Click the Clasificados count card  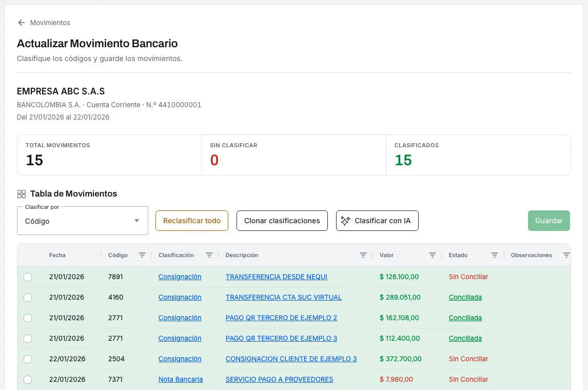pos(478,155)
